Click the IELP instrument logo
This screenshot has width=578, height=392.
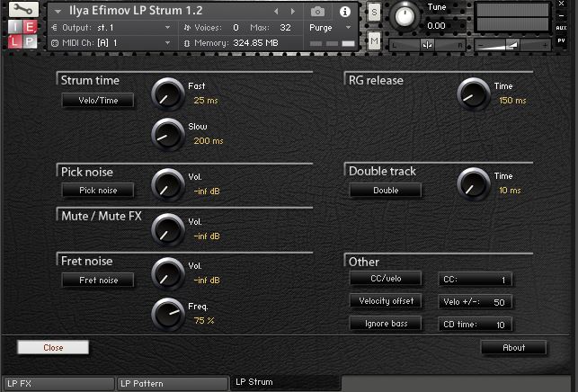(22, 34)
